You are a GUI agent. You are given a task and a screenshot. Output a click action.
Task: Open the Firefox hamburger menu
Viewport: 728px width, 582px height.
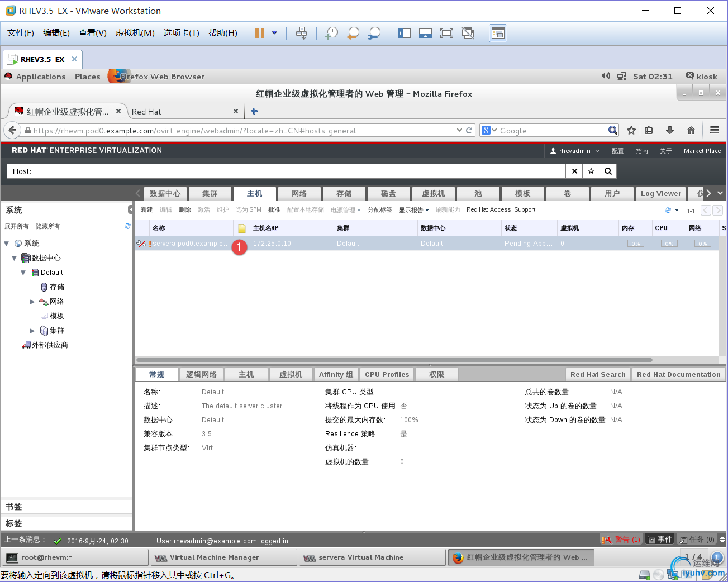point(715,130)
